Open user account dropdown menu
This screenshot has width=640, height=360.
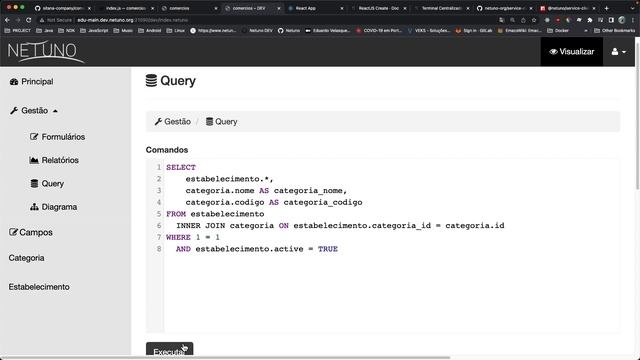click(x=619, y=52)
